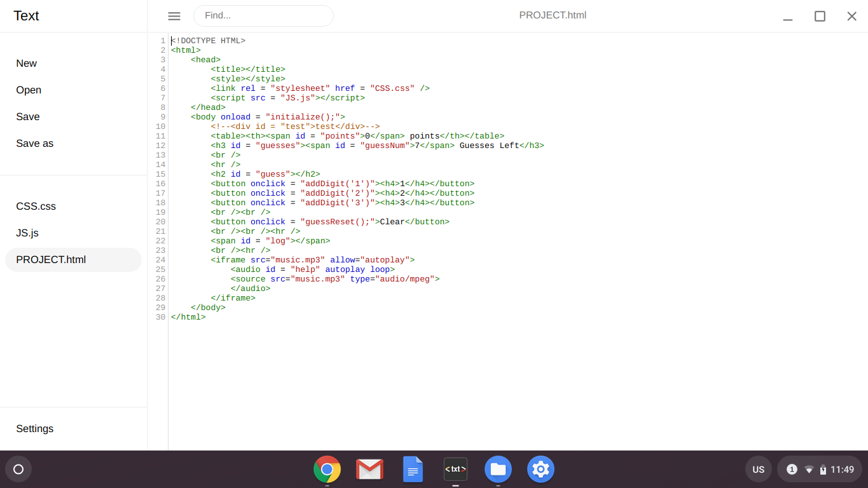Open the clock showing 11:49
Image resolution: width=868 pixels, height=488 pixels.
842,470
